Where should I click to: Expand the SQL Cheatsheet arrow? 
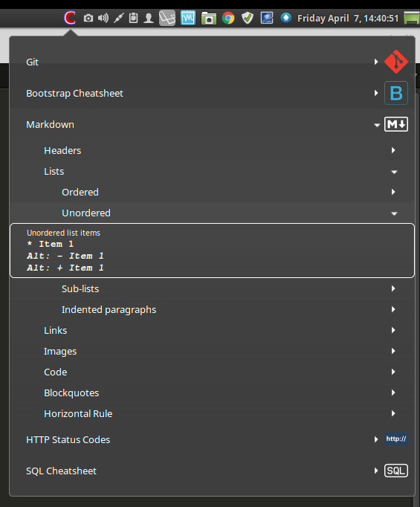(x=376, y=471)
